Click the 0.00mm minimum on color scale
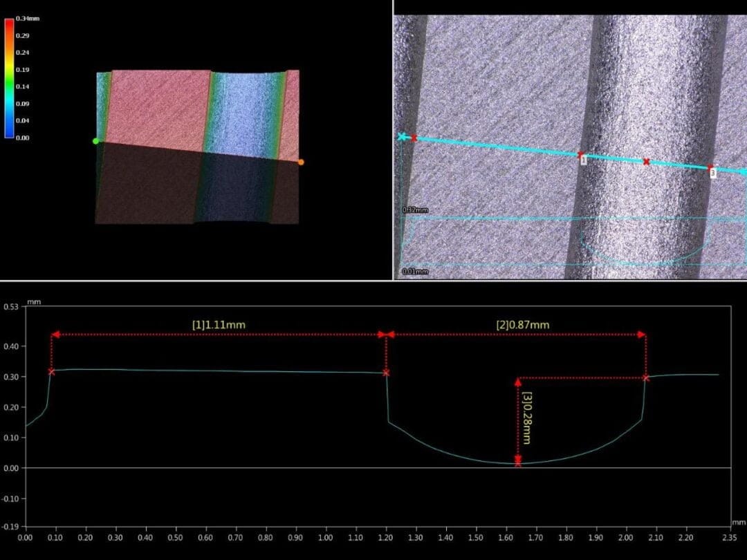Viewport: 747px width, 560px height. click(23, 138)
